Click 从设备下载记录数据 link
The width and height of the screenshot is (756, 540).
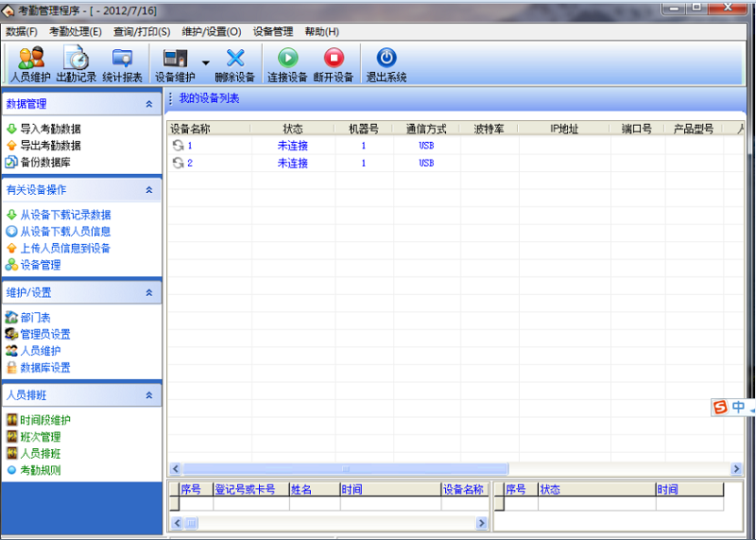(x=65, y=215)
